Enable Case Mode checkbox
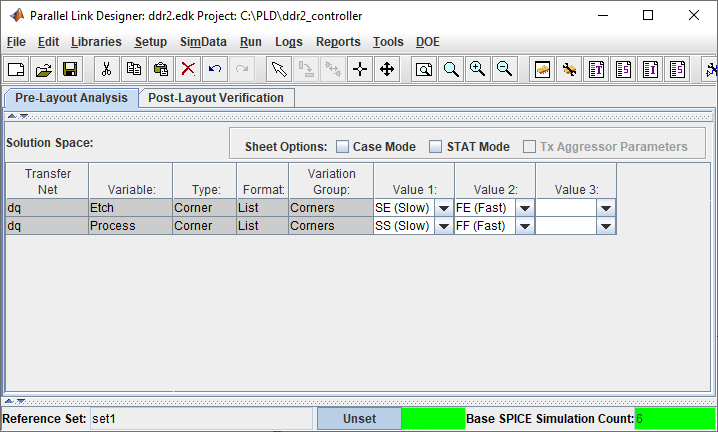Screen dimensions: 718x432 342,147
